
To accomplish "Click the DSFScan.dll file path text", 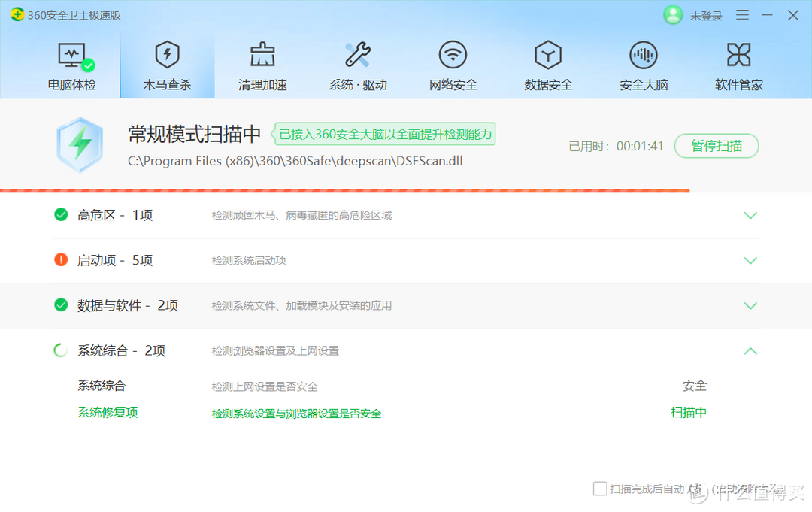I will (295, 161).
